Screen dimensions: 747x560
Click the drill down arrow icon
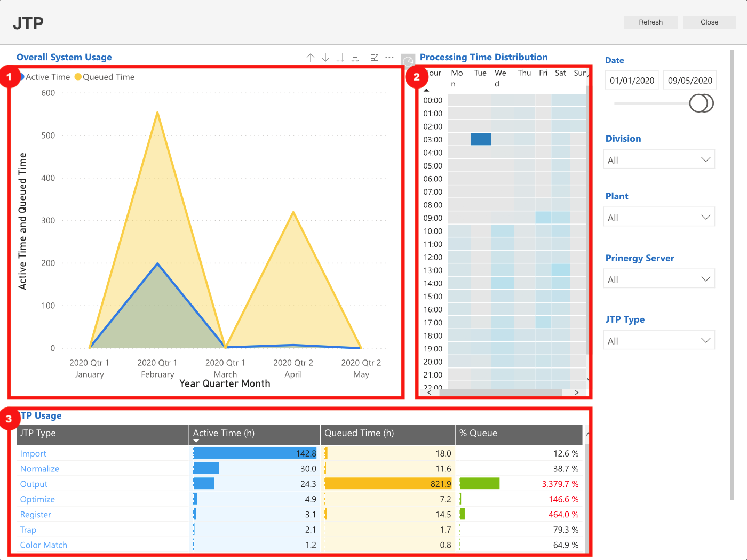click(325, 58)
